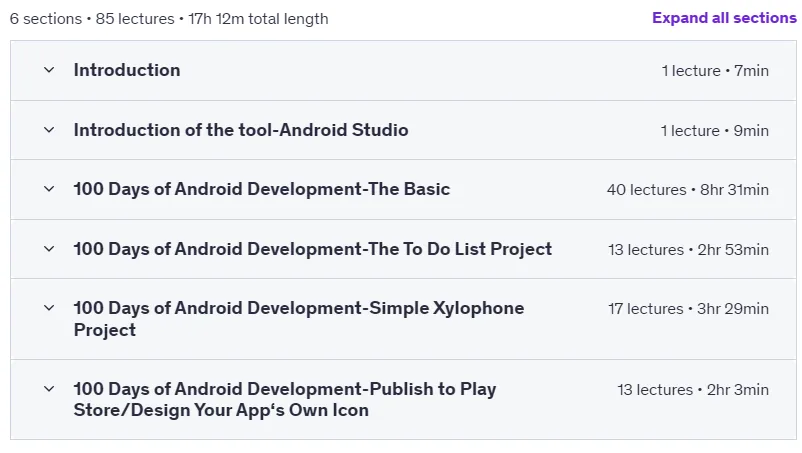
Task: Click the 13 lectures • 2hr 53min label
Action: click(x=688, y=250)
